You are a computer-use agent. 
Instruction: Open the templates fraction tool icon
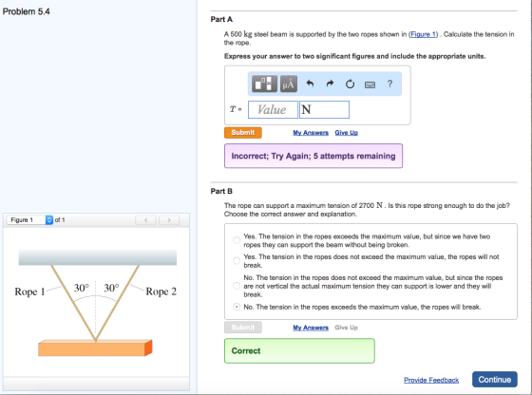tap(264, 84)
